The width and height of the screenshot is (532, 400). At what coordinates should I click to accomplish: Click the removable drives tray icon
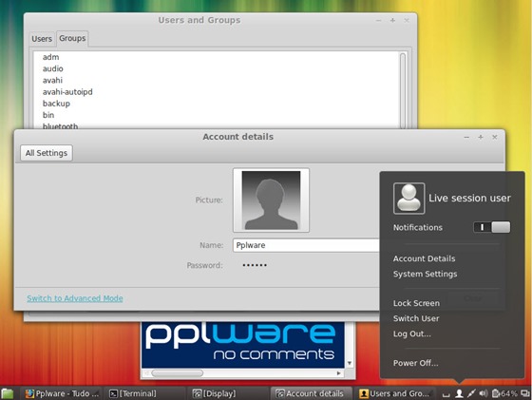(x=446, y=394)
